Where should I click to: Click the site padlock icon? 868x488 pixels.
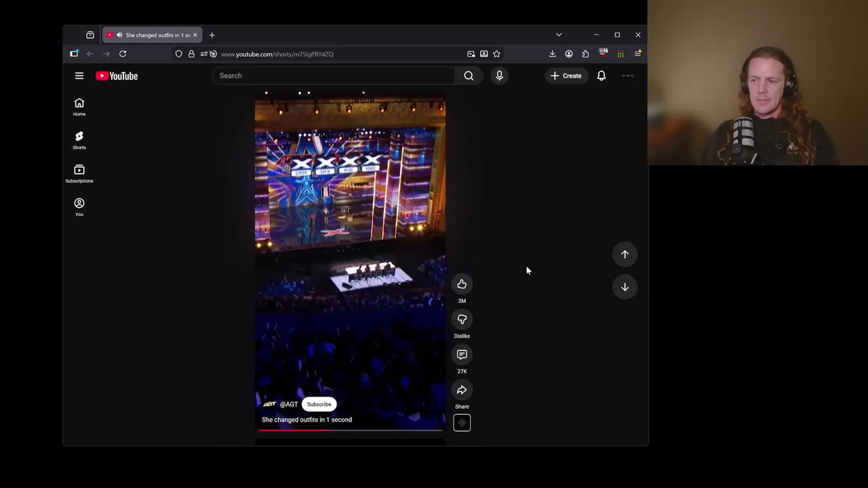pyautogui.click(x=191, y=54)
